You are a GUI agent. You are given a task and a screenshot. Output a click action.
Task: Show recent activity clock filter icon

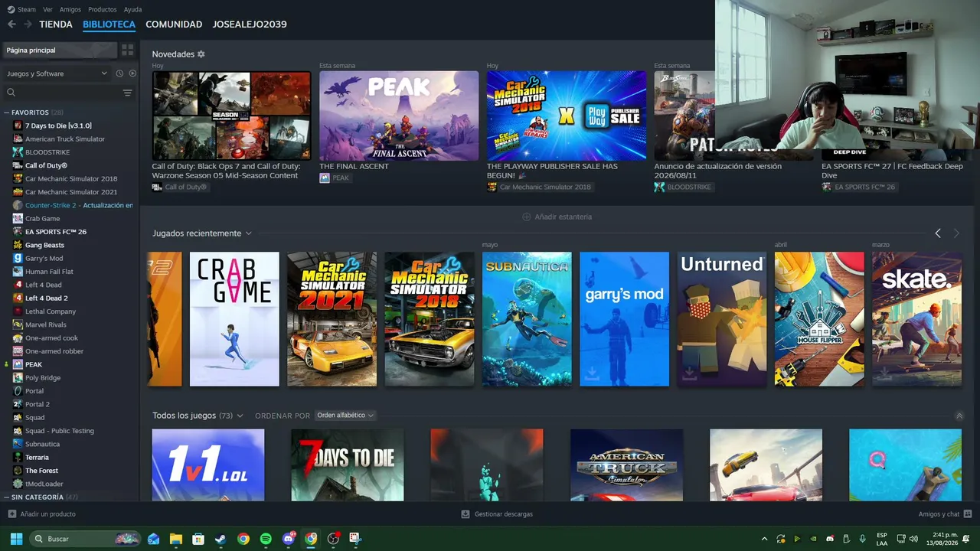(x=119, y=73)
